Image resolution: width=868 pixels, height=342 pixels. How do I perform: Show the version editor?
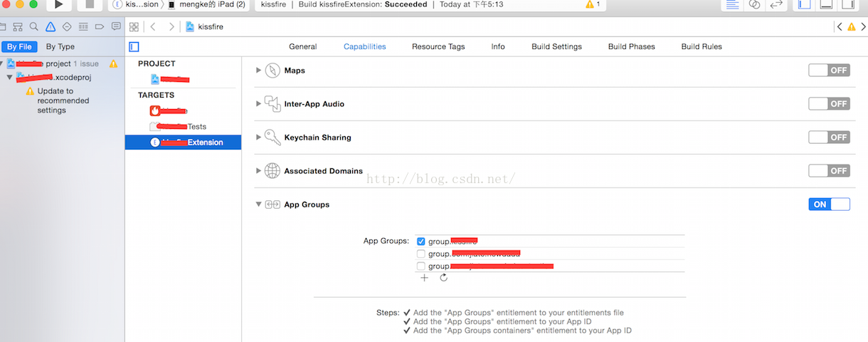point(776,4)
